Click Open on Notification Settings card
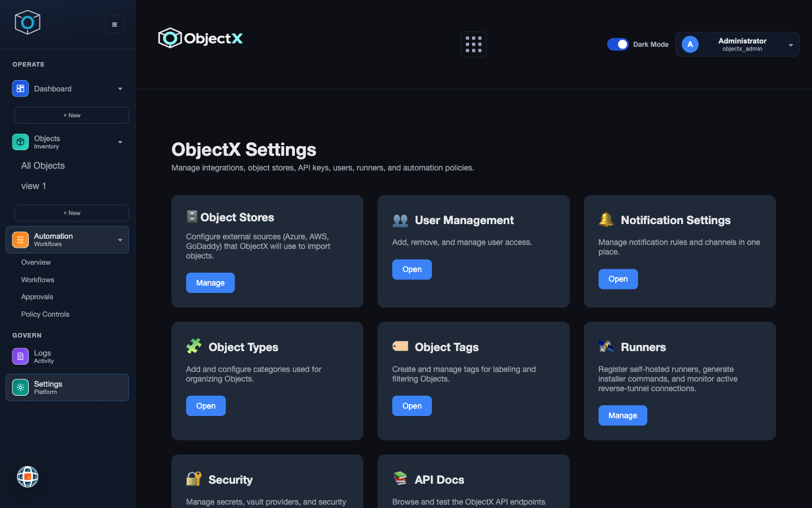Screen dimensions: 812x508 618,279
